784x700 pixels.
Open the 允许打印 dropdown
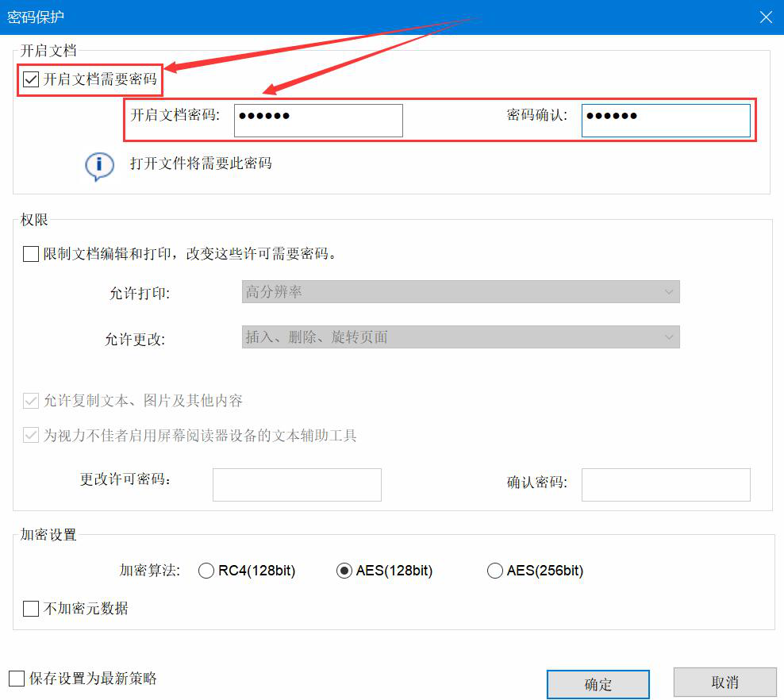point(460,291)
